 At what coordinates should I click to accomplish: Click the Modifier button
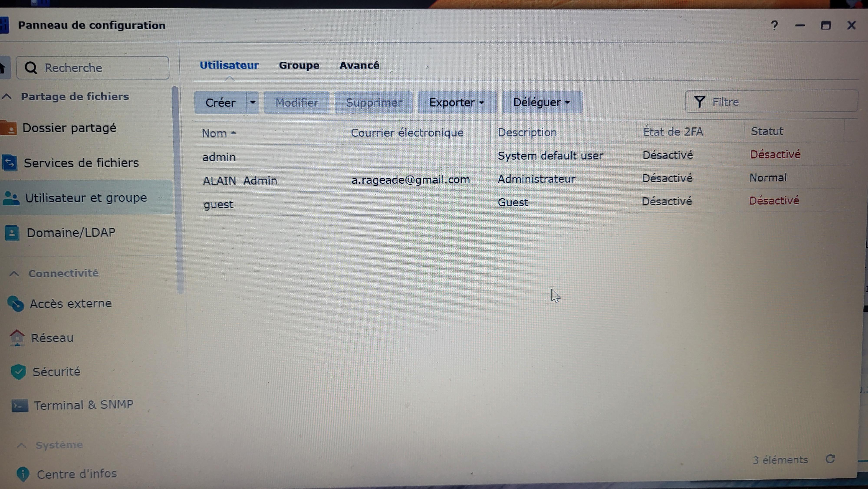coord(296,102)
